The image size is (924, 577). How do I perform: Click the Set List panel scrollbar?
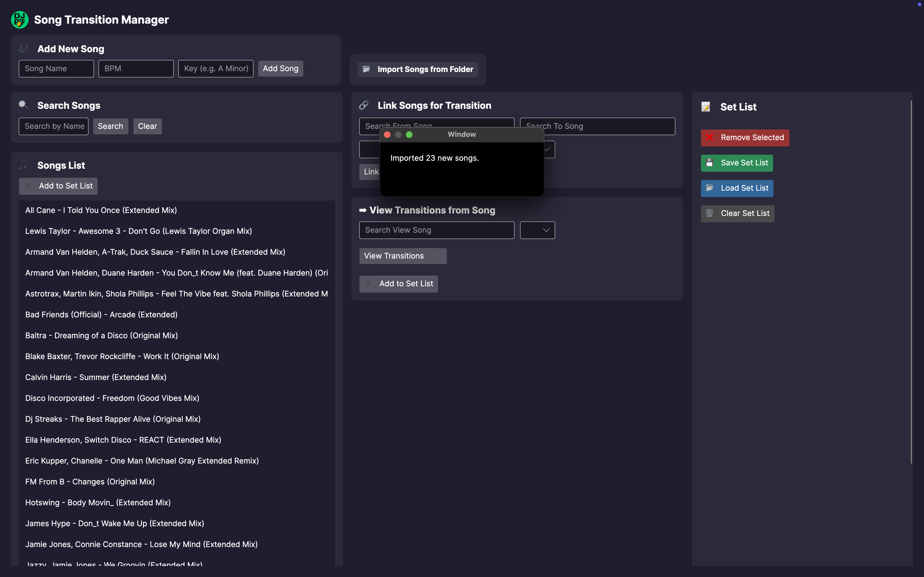[x=911, y=282]
